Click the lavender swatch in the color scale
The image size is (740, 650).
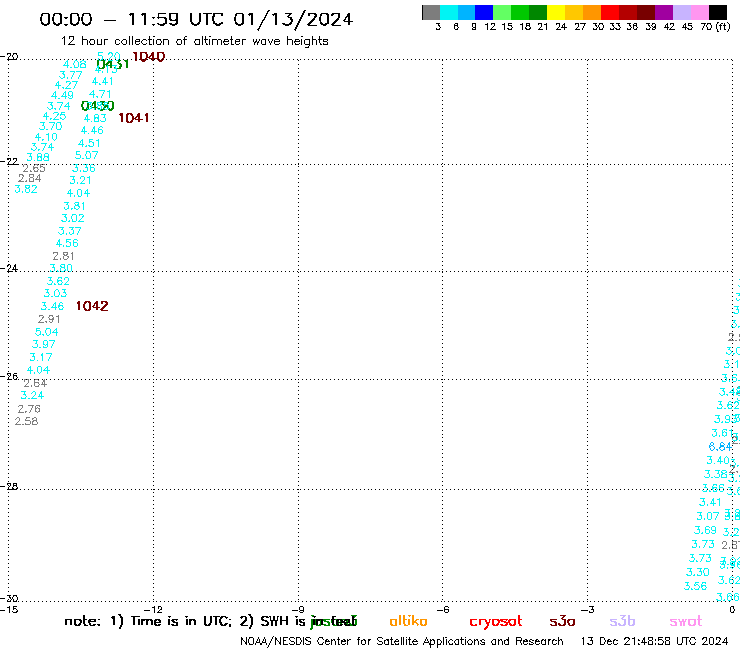tap(681, 12)
